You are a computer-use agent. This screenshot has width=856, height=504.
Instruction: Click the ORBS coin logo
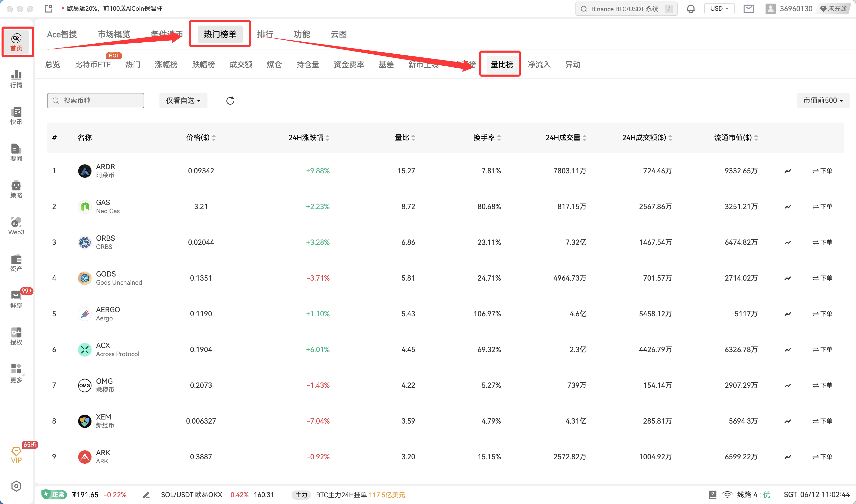pos(85,242)
